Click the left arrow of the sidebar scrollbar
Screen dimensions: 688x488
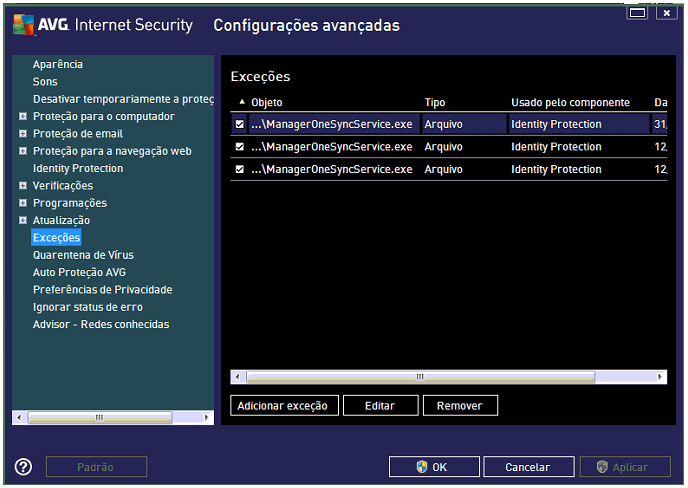click(x=19, y=417)
